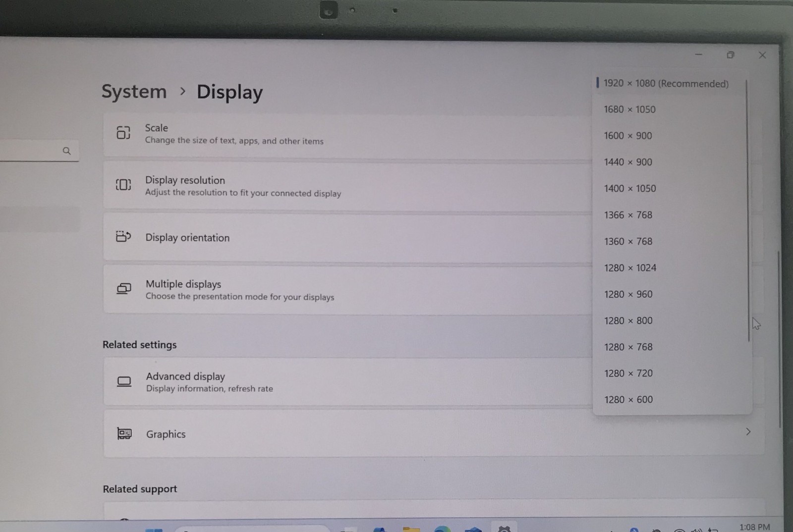Click the Multiple displays icon

124,288
